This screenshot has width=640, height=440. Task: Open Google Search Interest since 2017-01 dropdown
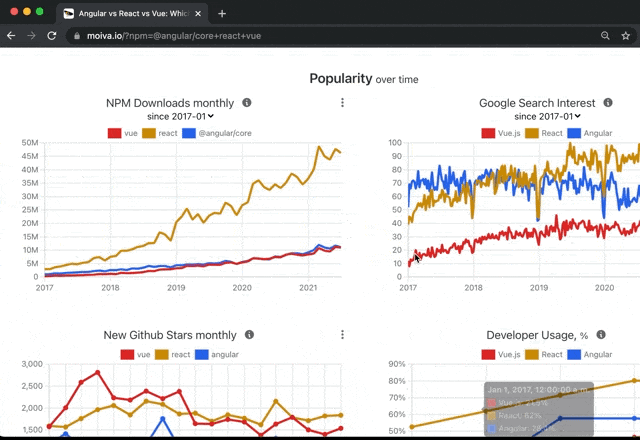548,117
